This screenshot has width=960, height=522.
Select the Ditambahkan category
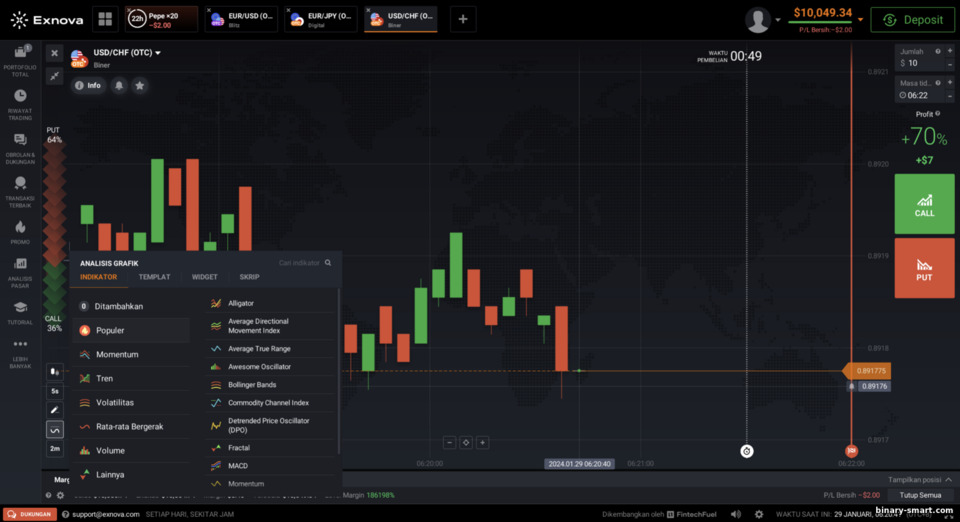click(x=131, y=306)
